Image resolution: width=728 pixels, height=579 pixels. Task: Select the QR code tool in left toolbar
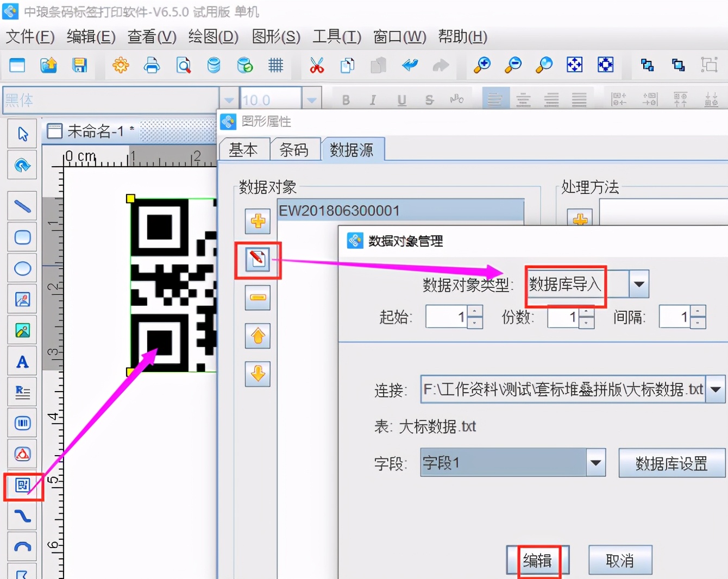click(x=22, y=485)
